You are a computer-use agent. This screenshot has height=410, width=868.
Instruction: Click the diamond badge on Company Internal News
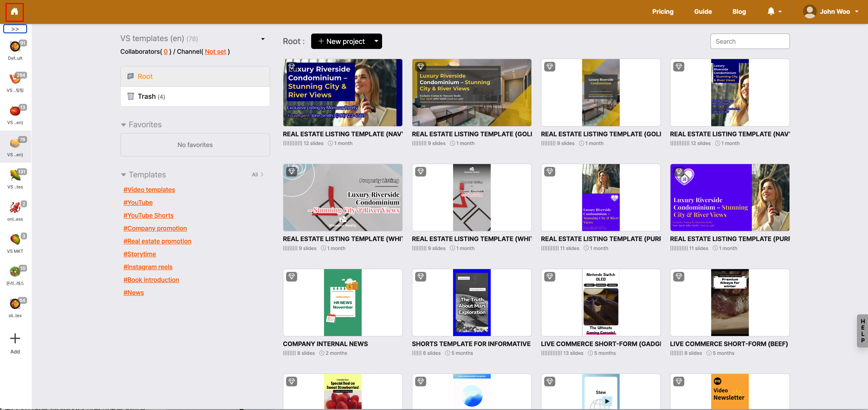(x=291, y=276)
